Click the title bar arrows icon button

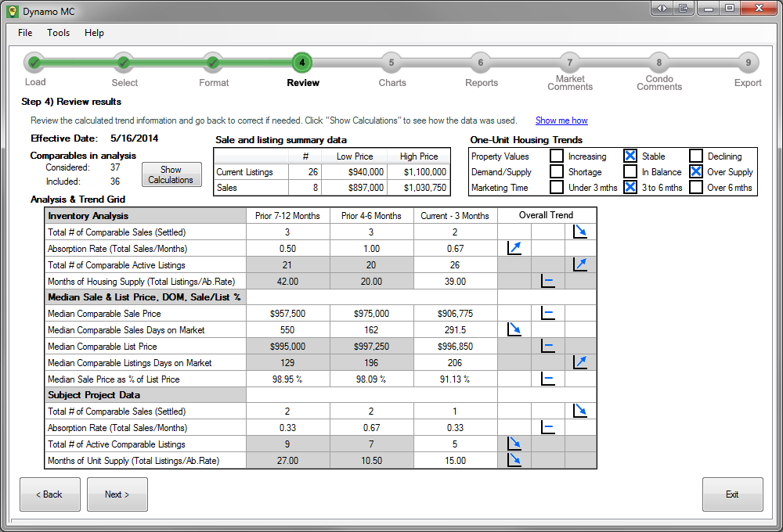tap(662, 9)
